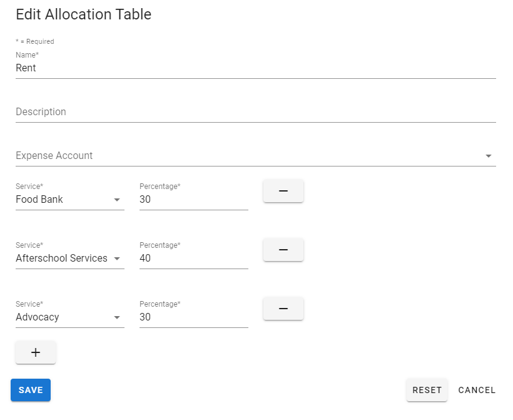This screenshot has height=420, width=513.
Task: Click the Name field containing Rent
Action: click(250, 68)
